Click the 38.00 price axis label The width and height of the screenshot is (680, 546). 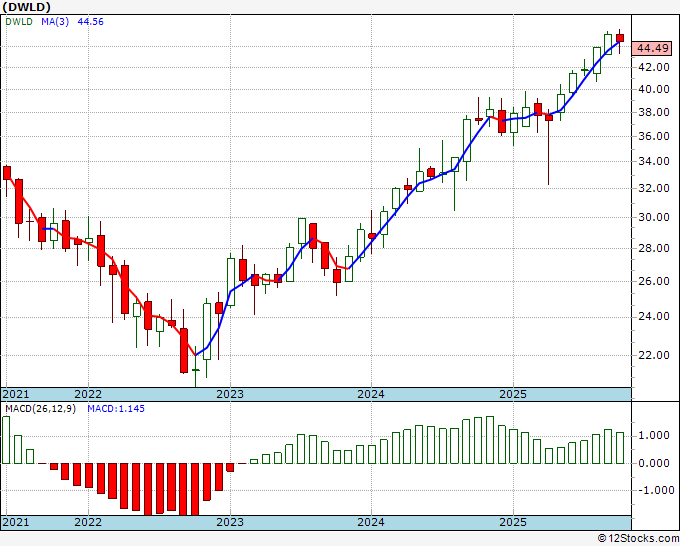(654, 112)
